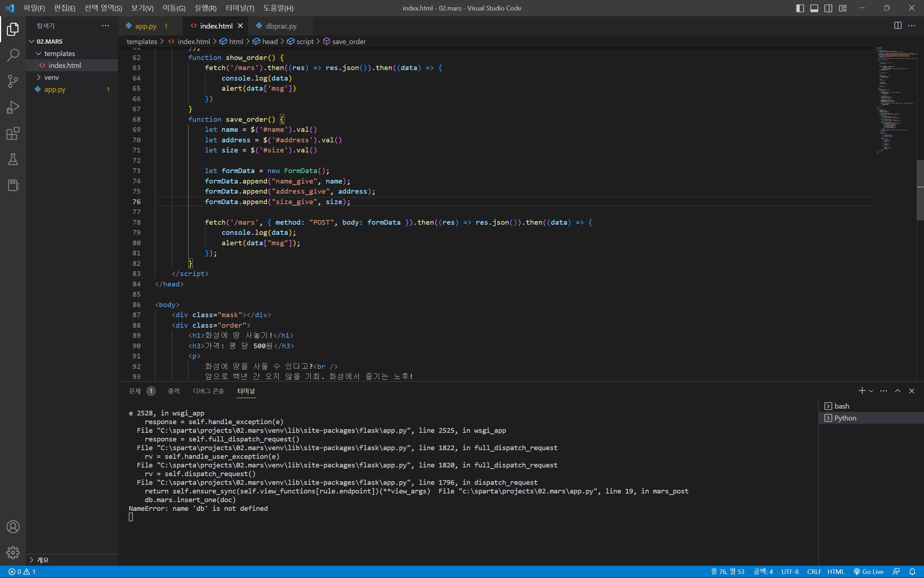
Task: Customize layout icon in title bar
Action: 843,8
